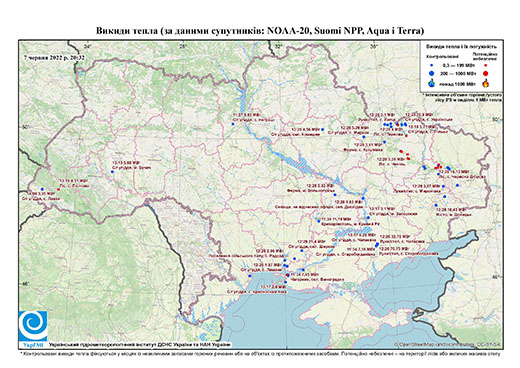Click the OpenStreetMap contributors attribution text

447,345
